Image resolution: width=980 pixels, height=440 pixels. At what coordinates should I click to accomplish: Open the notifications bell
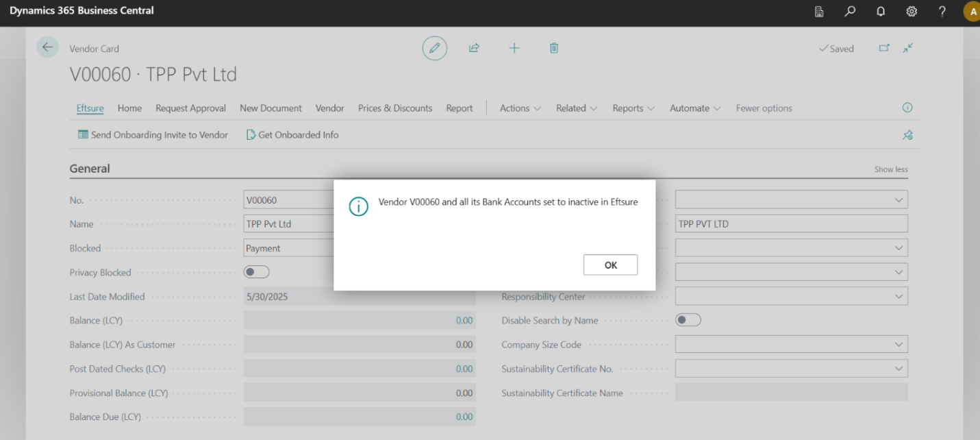tap(881, 11)
